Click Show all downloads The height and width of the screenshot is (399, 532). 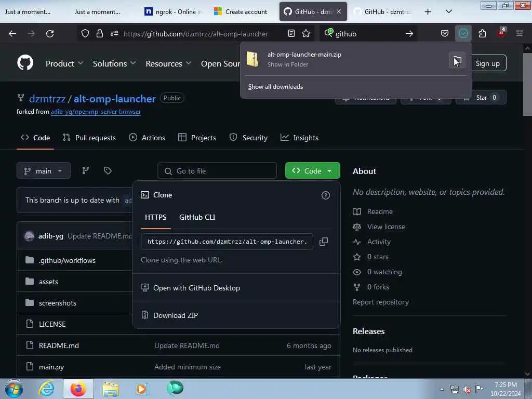pyautogui.click(x=275, y=87)
